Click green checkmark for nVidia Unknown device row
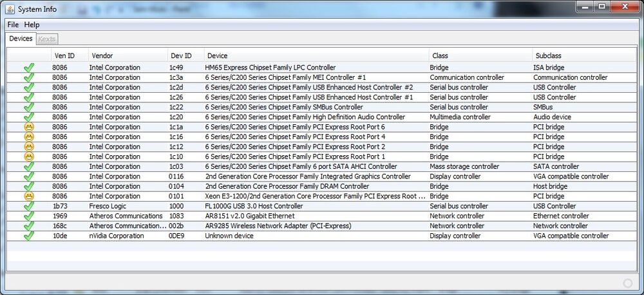 pyautogui.click(x=28, y=236)
